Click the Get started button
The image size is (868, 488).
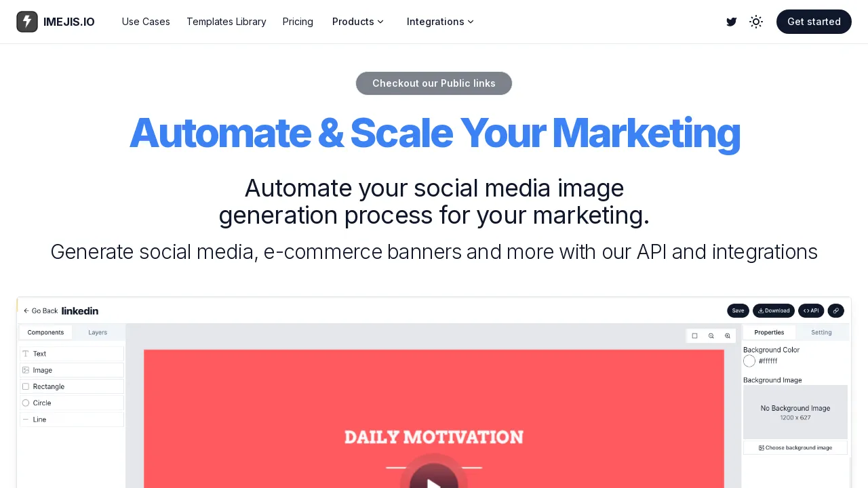[x=814, y=22]
